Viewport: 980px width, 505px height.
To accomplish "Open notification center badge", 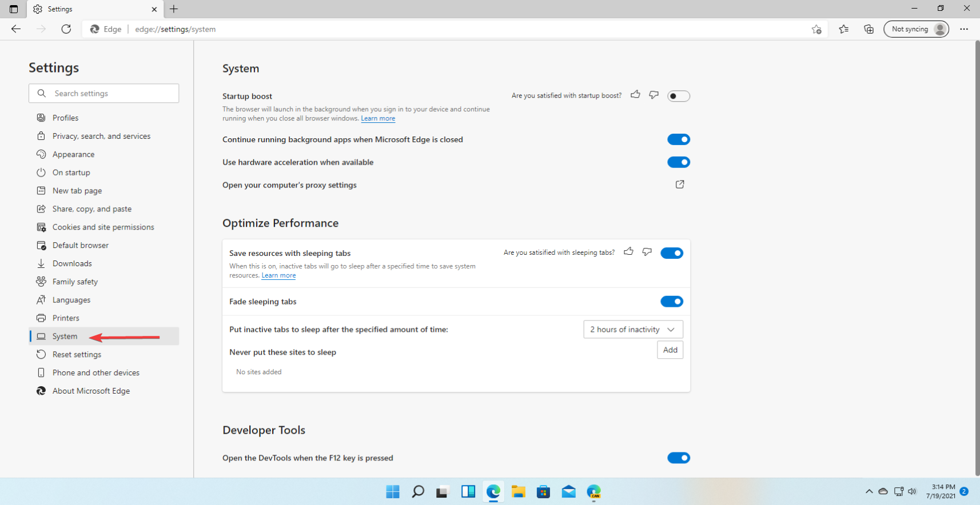I will pos(964,491).
